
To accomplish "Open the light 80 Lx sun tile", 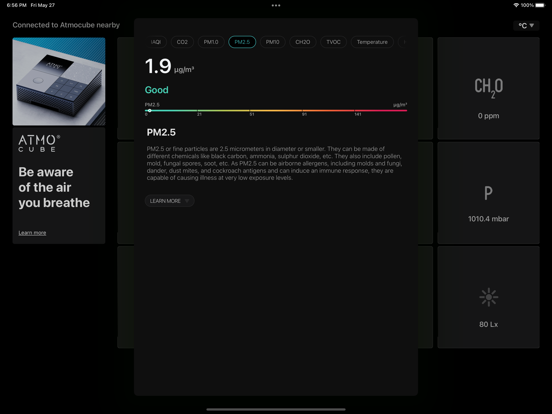I will 488,297.
